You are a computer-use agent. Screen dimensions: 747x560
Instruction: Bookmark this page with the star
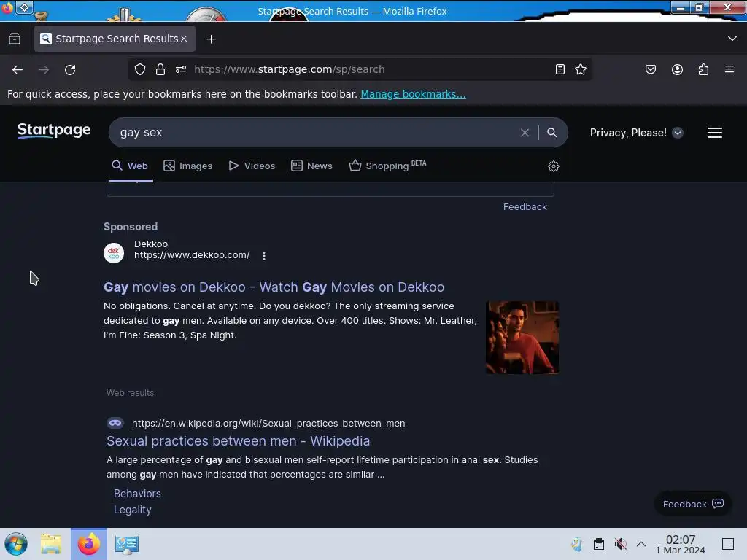(x=580, y=69)
